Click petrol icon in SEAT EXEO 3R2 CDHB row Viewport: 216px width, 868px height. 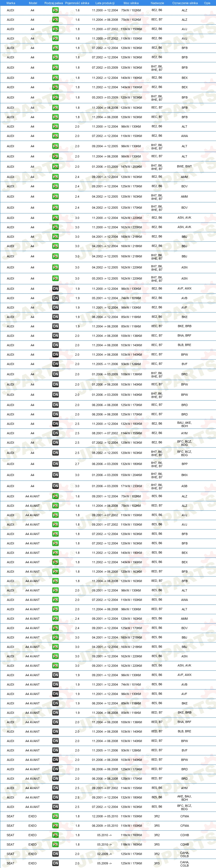[56, 835]
